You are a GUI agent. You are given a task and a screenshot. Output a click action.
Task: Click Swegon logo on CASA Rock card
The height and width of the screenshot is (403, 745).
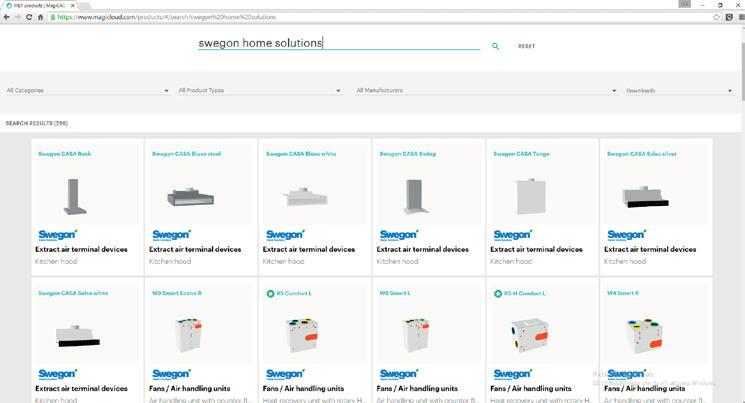tap(57, 235)
